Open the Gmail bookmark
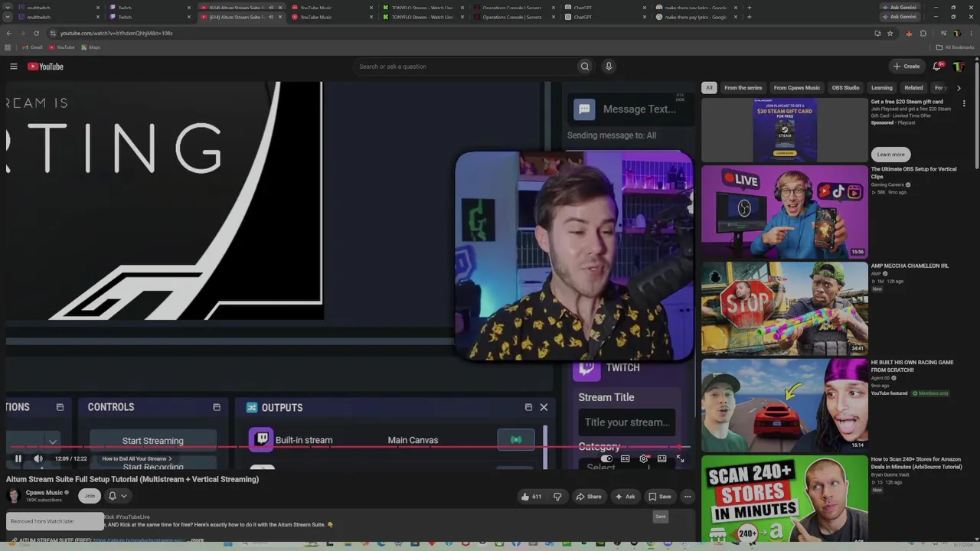 point(32,47)
